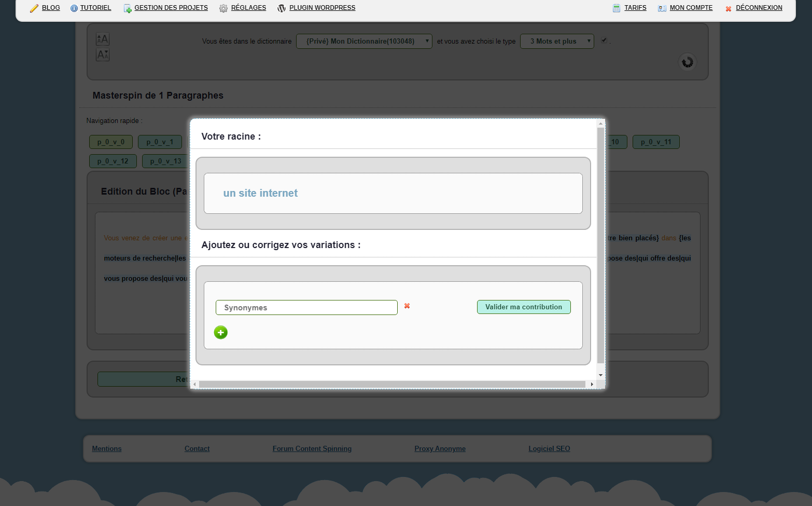Viewport: 812px width, 506px height.
Task: Click the account icon beside MON COMPTE
Action: coord(662,8)
